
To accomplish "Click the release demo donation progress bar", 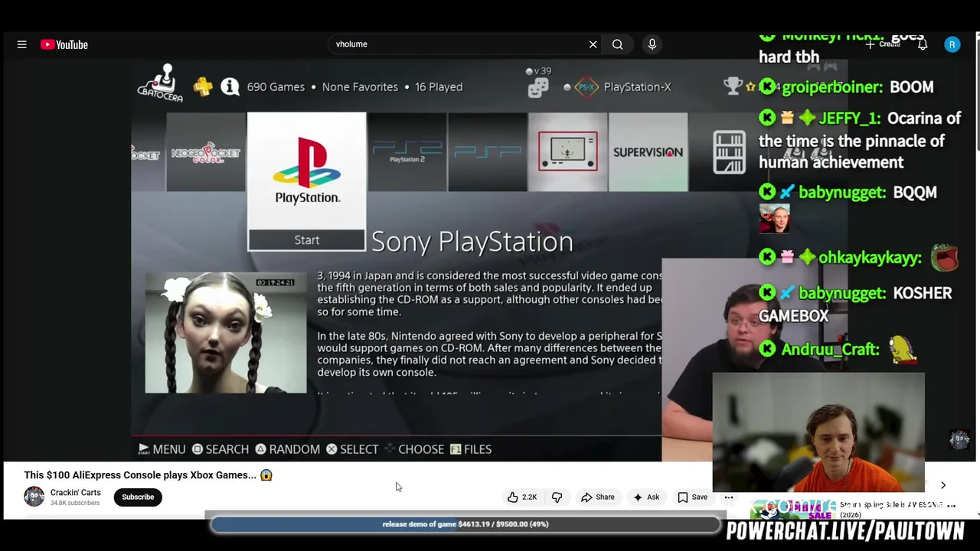I will click(465, 524).
